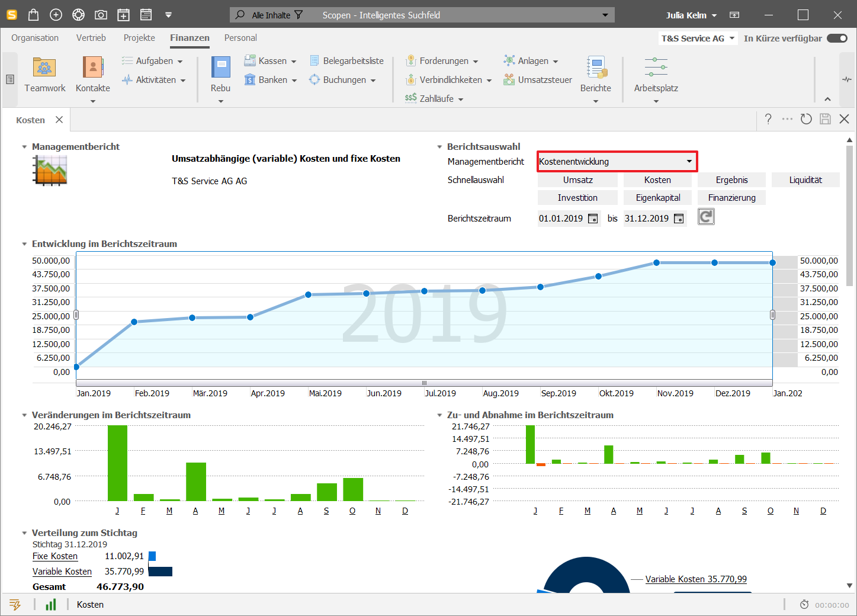Switch to the Finanzen tab
Viewport: 857px width, 616px height.
pos(190,37)
